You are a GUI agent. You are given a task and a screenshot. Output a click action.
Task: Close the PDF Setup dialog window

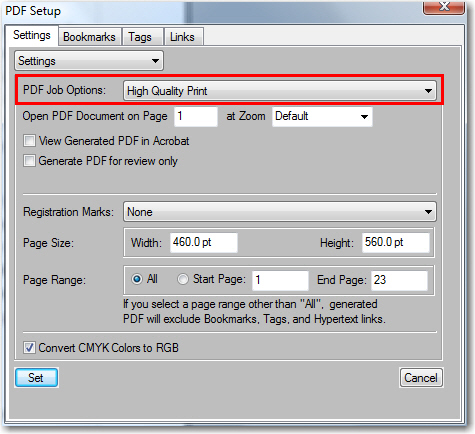[x=443, y=7]
